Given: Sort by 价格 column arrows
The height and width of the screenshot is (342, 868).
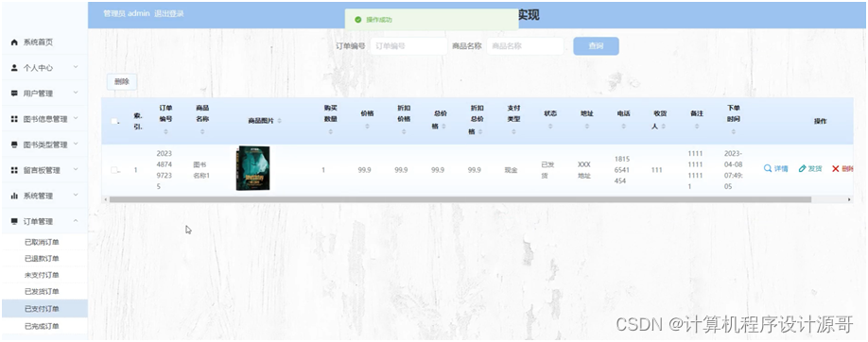Looking at the screenshot, I should point(367,127).
